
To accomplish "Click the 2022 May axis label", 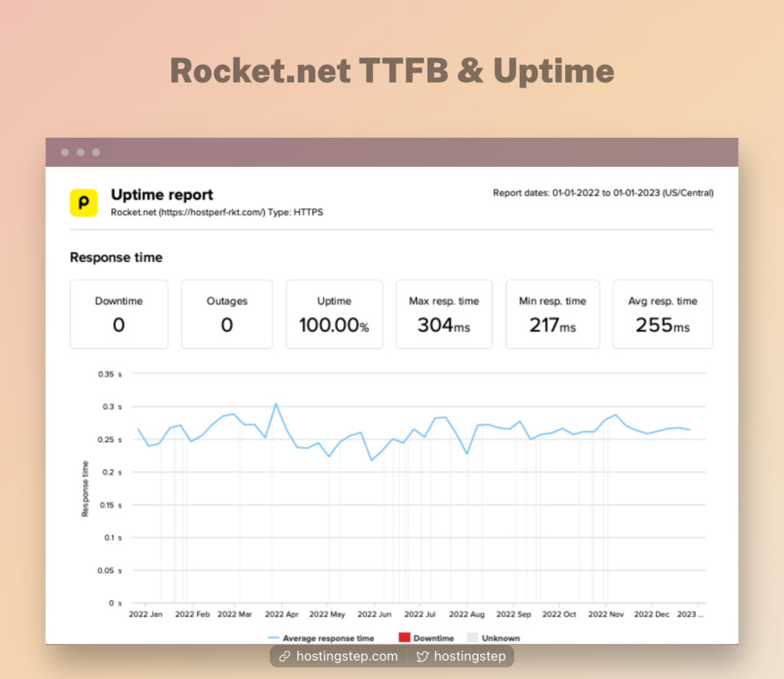I will pyautogui.click(x=327, y=614).
